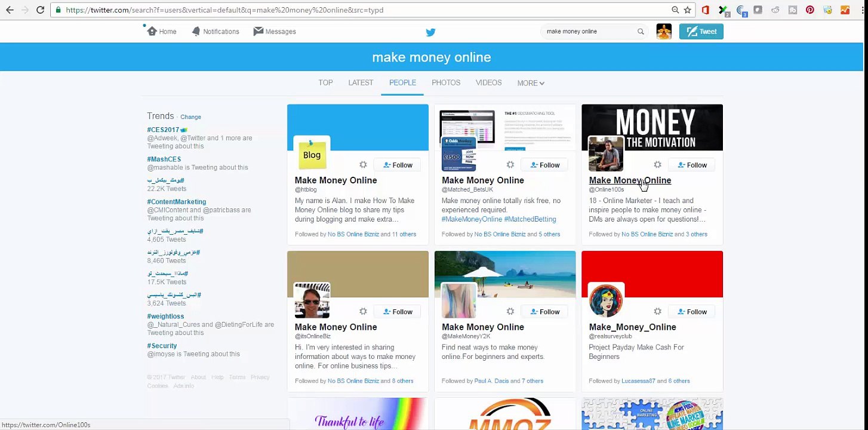This screenshot has height=430, width=868.
Task: Open gear menu for @Matched_BetsUK card
Action: point(510,165)
